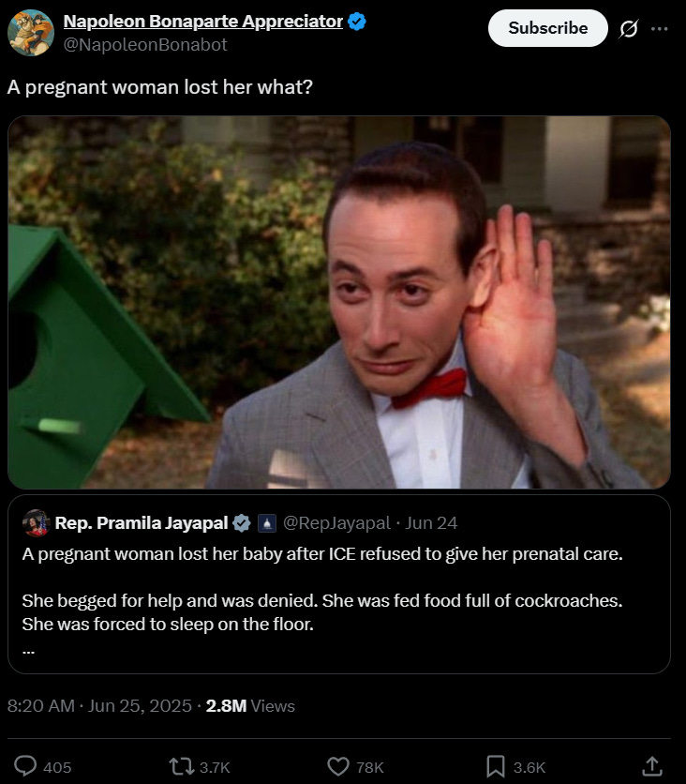Image resolution: width=686 pixels, height=784 pixels.
Task: Click the gray verified badge on Jayapal's name
Action: point(242,523)
